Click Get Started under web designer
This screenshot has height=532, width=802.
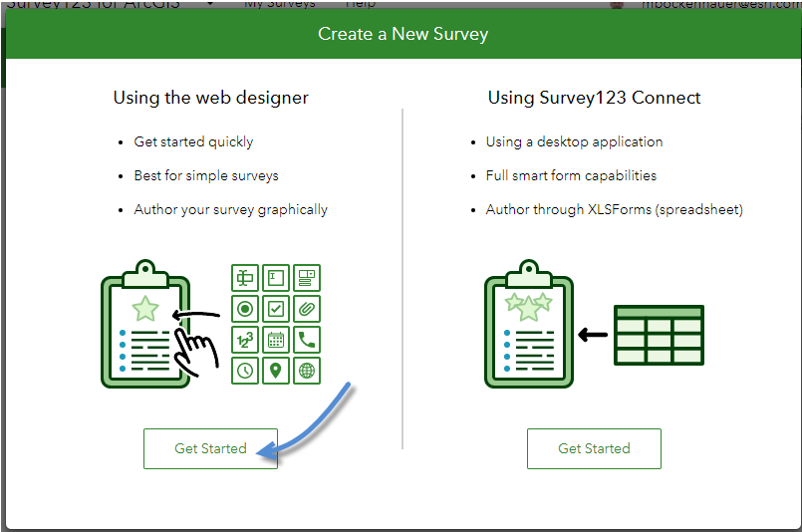tap(210, 448)
